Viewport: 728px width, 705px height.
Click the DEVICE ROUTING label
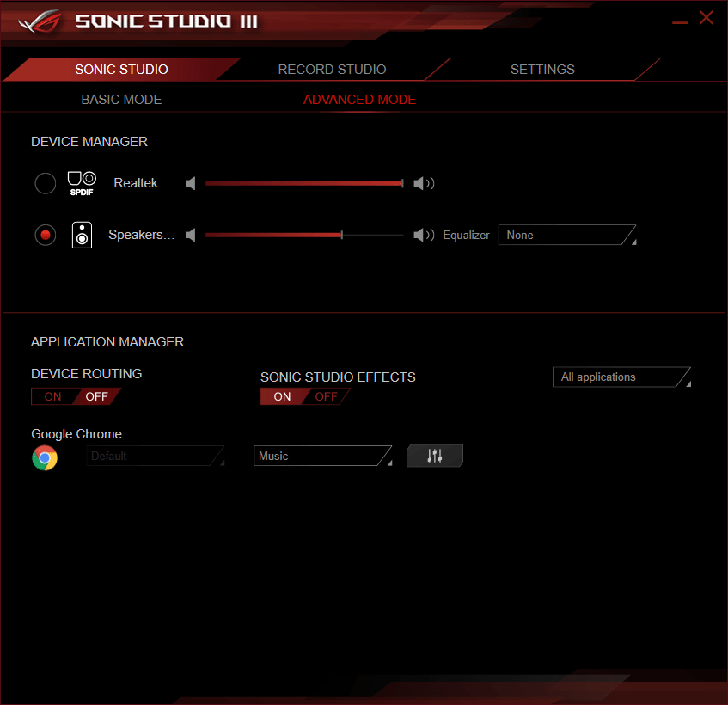pyautogui.click(x=86, y=373)
